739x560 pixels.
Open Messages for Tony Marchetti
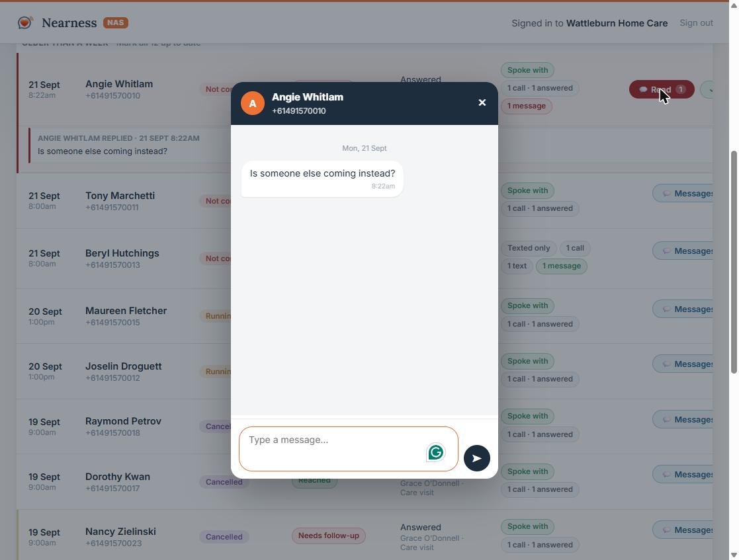[x=683, y=194]
